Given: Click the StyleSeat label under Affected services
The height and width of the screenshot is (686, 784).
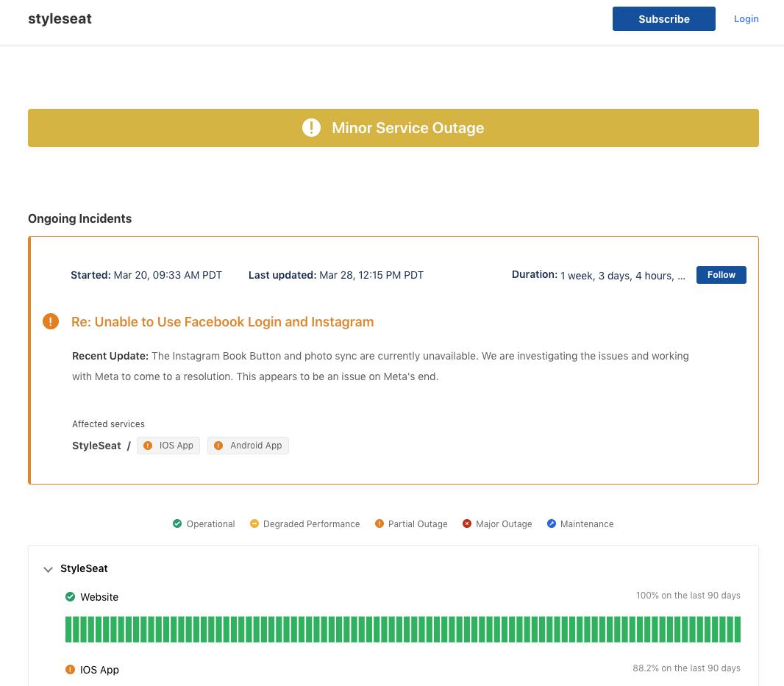Looking at the screenshot, I should click(x=96, y=446).
